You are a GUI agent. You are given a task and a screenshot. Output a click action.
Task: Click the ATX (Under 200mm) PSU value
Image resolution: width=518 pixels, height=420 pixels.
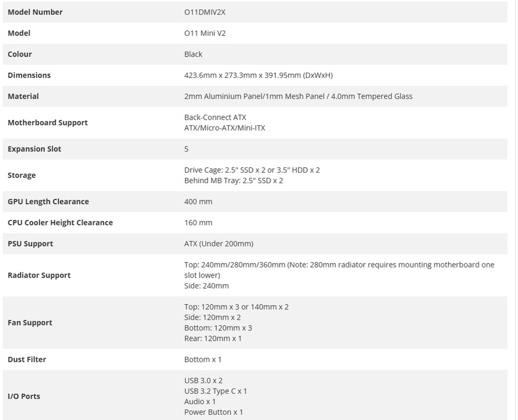click(x=218, y=244)
